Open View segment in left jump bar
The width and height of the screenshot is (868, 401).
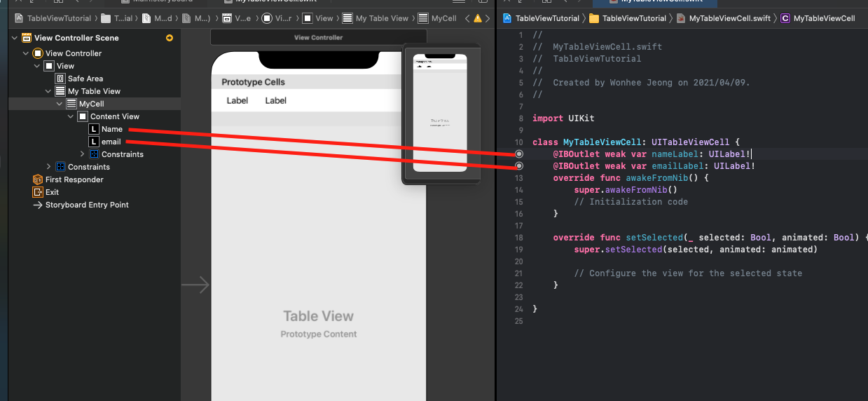tap(318, 18)
